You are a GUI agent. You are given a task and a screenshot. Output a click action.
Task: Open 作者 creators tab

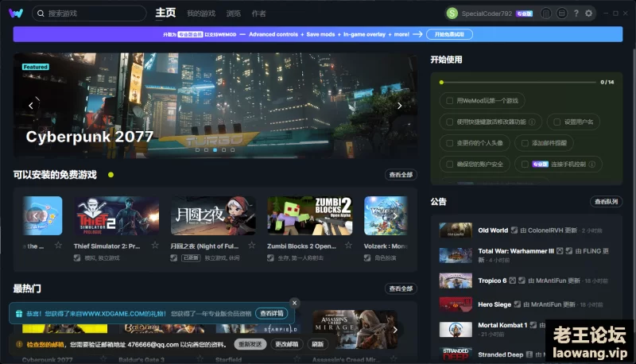[258, 14]
